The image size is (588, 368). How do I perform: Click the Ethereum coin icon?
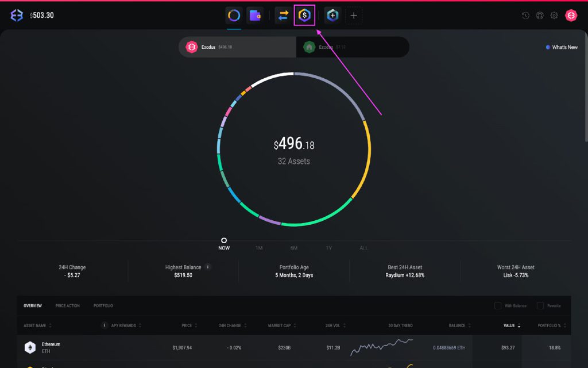[x=30, y=347]
